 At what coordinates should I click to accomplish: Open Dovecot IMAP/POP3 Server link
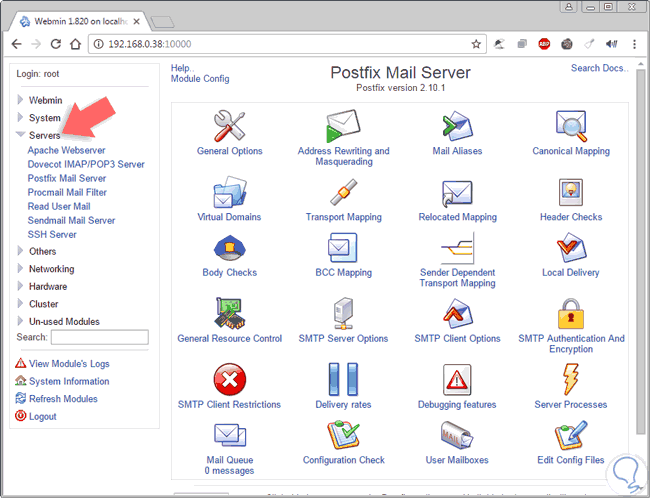[86, 164]
